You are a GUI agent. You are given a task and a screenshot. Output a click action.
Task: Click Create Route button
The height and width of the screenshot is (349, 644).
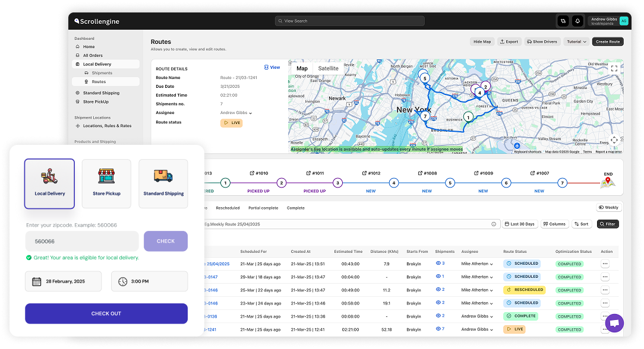pyautogui.click(x=608, y=42)
